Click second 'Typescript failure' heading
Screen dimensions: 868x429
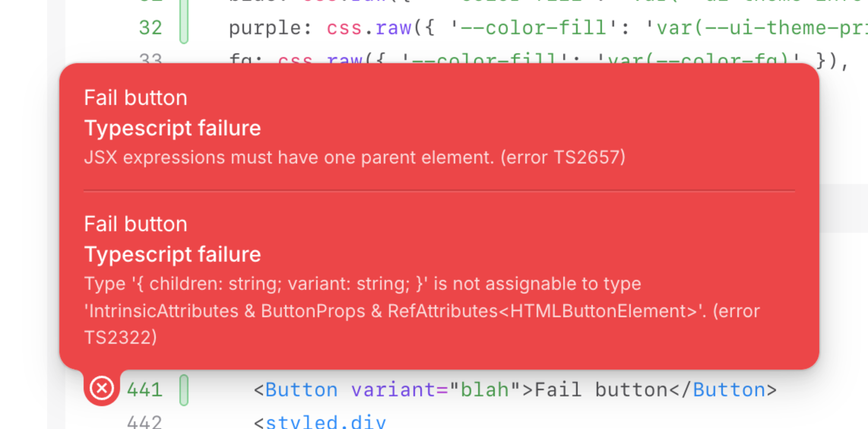pos(173,254)
